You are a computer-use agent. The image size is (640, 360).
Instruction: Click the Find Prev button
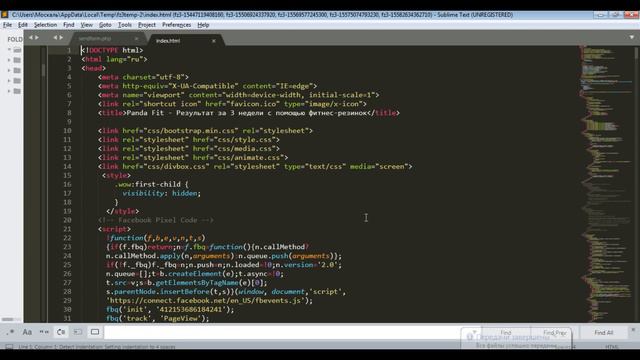coord(555,333)
